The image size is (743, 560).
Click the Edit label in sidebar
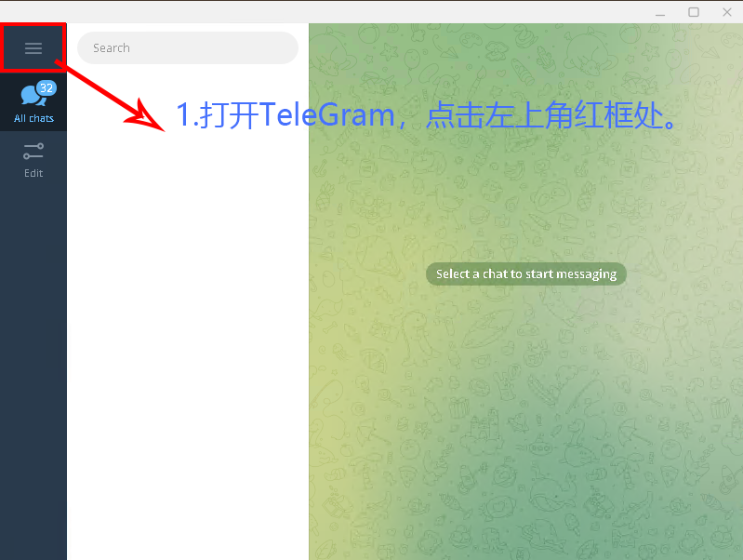pos(33,173)
